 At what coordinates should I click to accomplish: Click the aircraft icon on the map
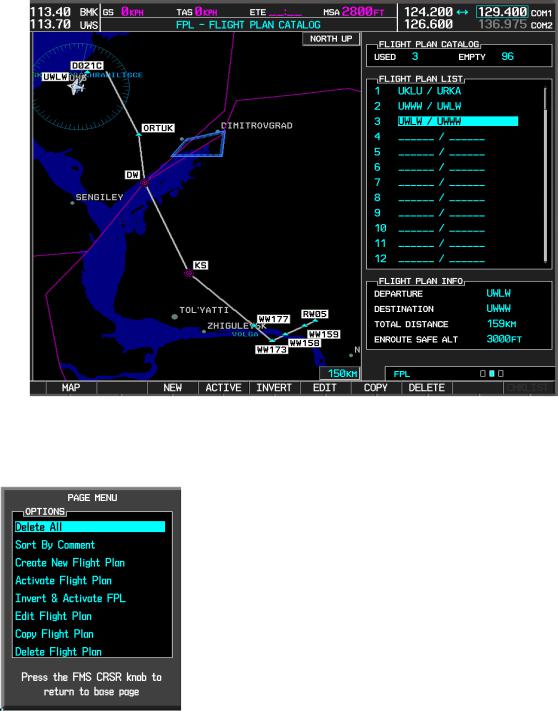click(x=77, y=86)
